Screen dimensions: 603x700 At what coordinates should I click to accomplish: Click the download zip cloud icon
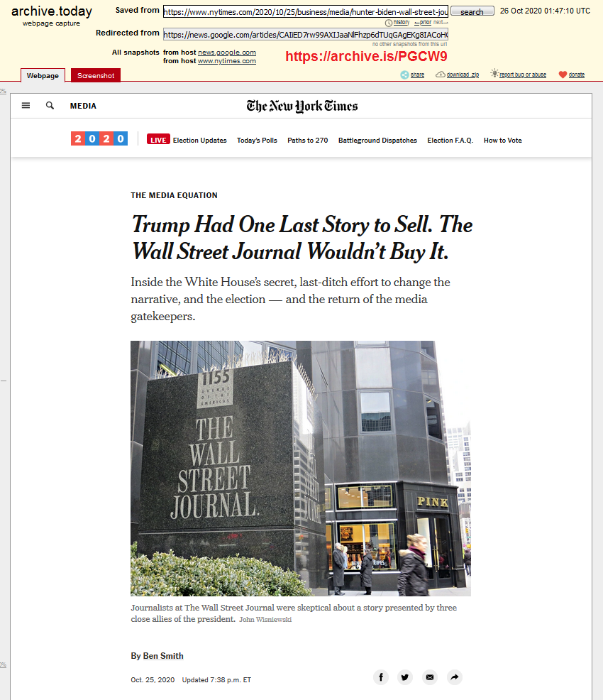point(441,74)
